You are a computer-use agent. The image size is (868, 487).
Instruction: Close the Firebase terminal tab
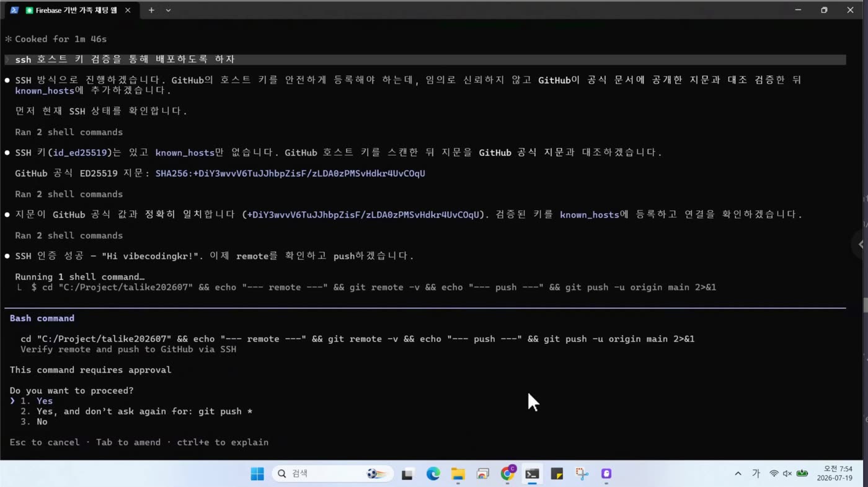coord(128,10)
